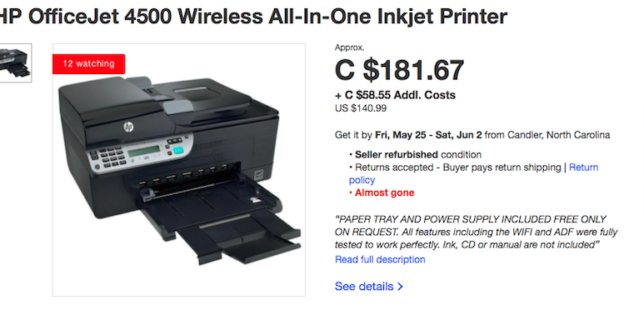Open the Return policy link
644x315 pixels.
pos(473,173)
